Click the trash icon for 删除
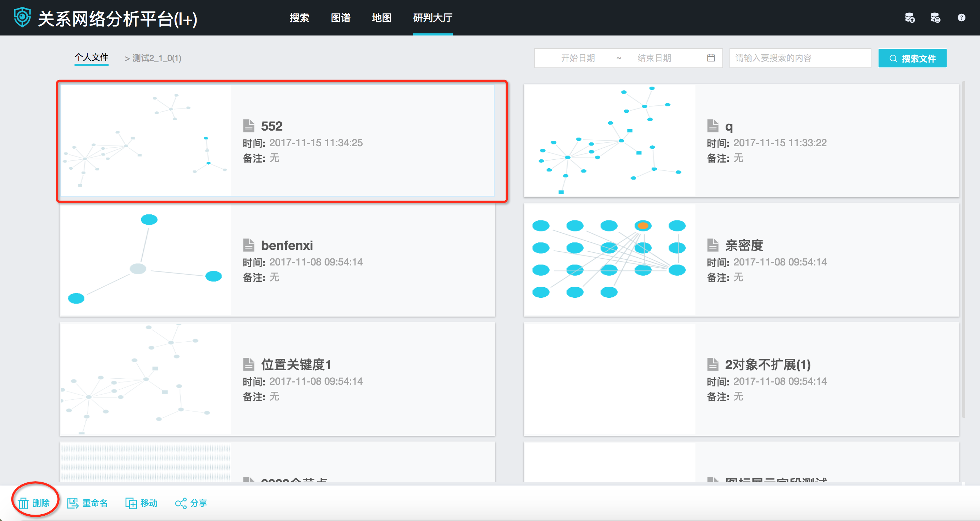The height and width of the screenshot is (521, 980). pos(23,503)
